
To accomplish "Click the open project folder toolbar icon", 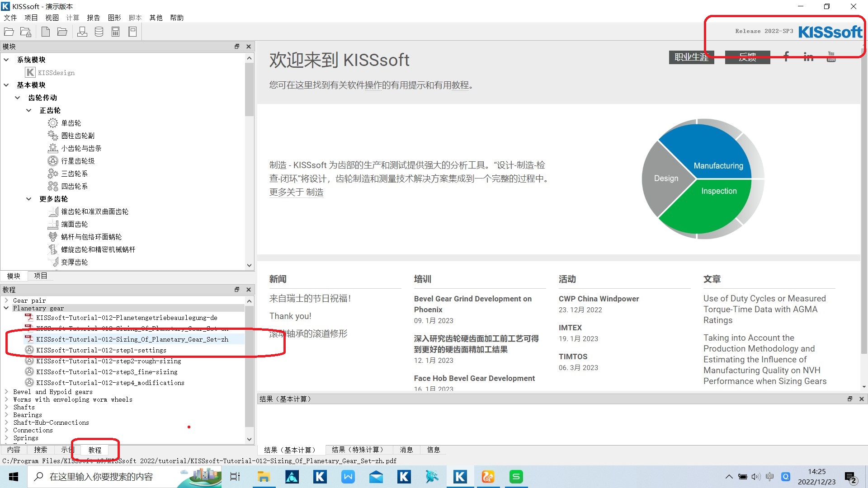I will click(9, 32).
